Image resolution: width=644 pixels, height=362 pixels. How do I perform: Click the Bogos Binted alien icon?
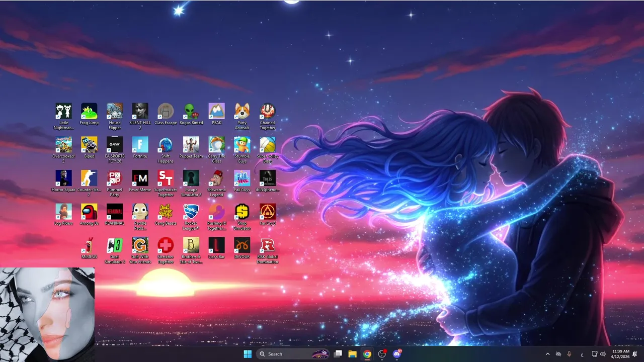click(191, 114)
